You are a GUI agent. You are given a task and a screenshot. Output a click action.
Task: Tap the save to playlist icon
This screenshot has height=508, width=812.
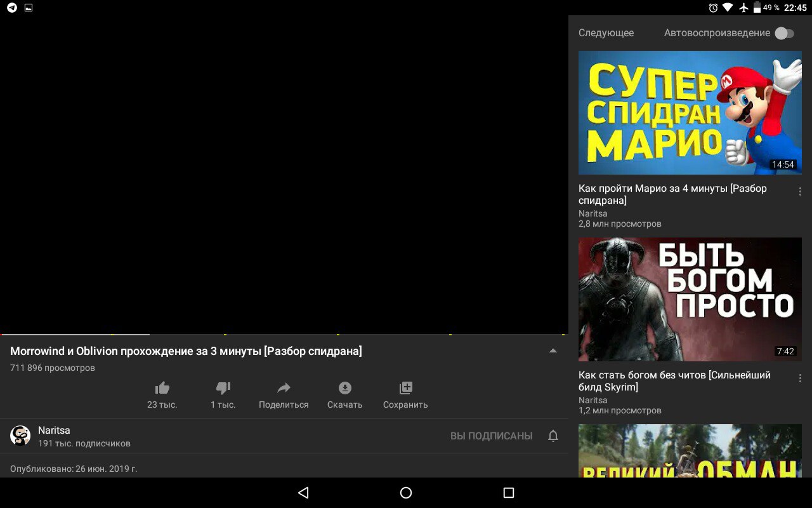406,387
